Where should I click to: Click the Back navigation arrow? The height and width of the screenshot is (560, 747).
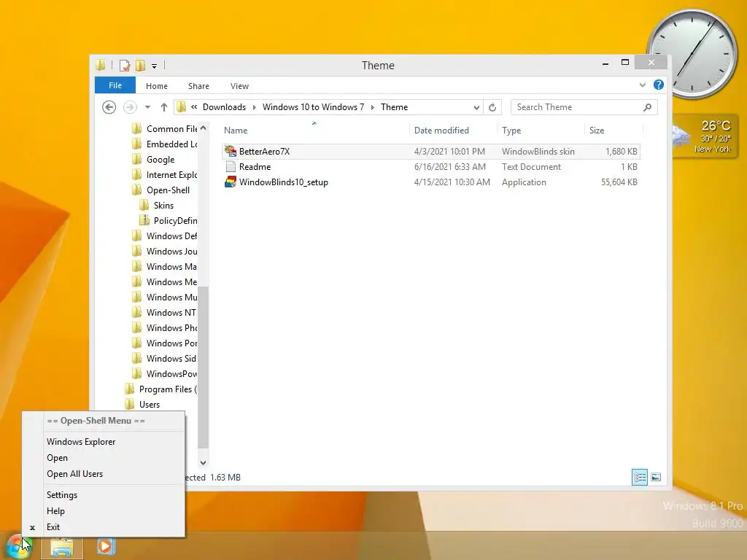click(x=109, y=107)
